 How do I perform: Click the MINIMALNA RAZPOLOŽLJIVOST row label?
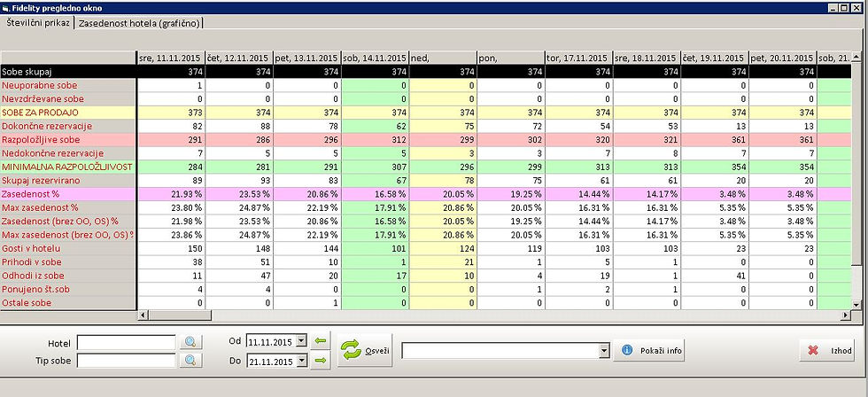click(68, 167)
